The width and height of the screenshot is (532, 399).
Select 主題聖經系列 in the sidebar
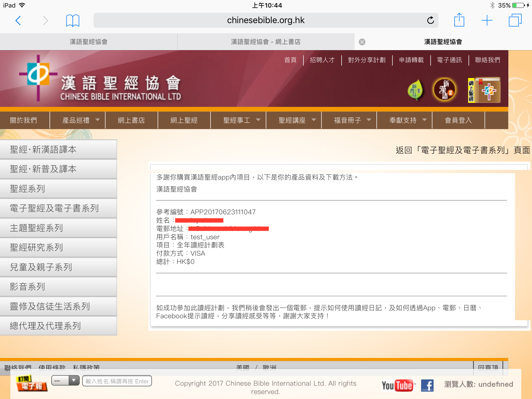(58, 228)
